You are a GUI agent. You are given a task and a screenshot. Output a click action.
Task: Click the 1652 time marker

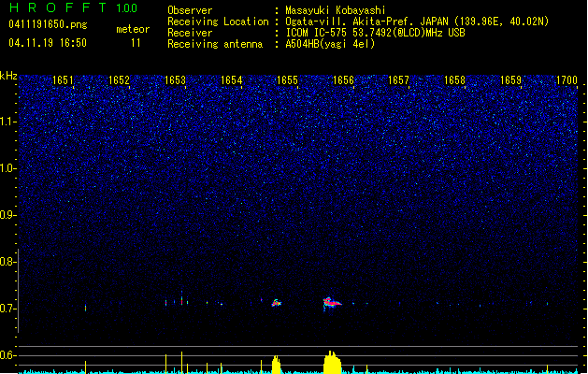tap(119, 79)
